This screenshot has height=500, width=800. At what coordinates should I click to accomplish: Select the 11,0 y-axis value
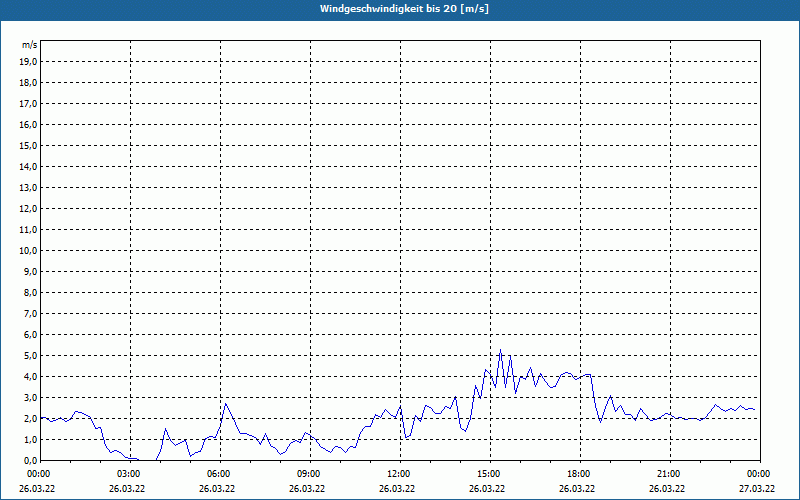click(x=28, y=230)
